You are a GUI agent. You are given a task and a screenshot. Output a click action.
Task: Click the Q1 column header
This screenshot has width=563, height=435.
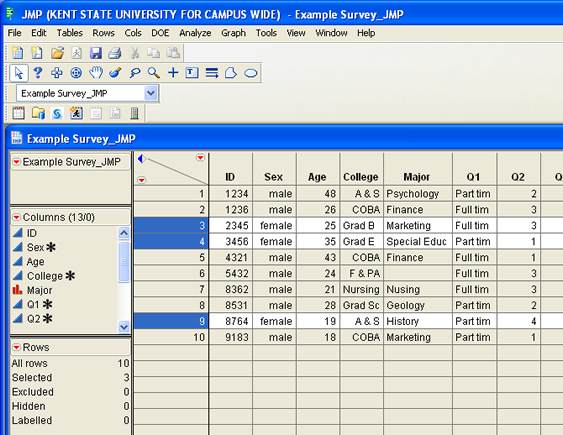[x=475, y=169]
